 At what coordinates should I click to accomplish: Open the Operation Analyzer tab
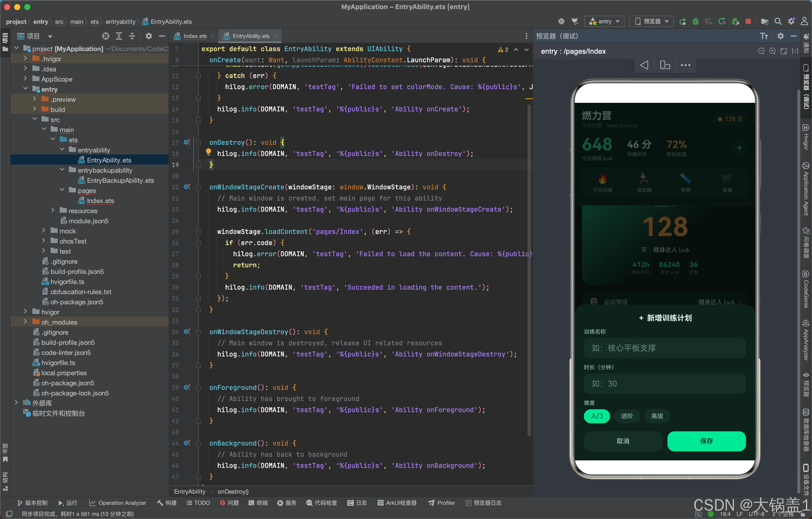(x=118, y=503)
